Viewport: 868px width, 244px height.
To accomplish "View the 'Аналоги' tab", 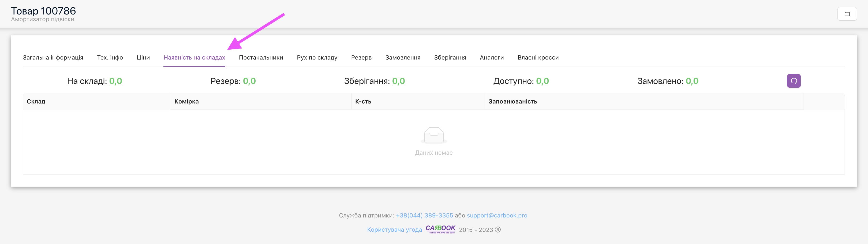I will (492, 58).
